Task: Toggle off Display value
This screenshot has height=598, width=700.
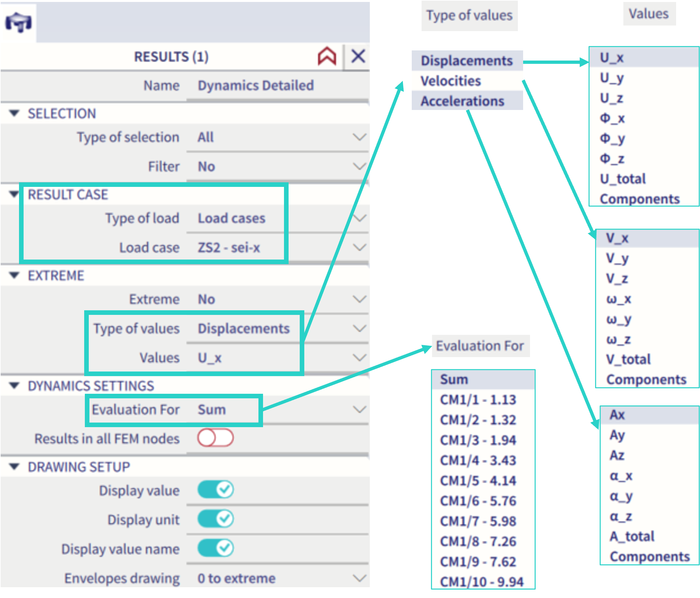Action: click(x=216, y=490)
